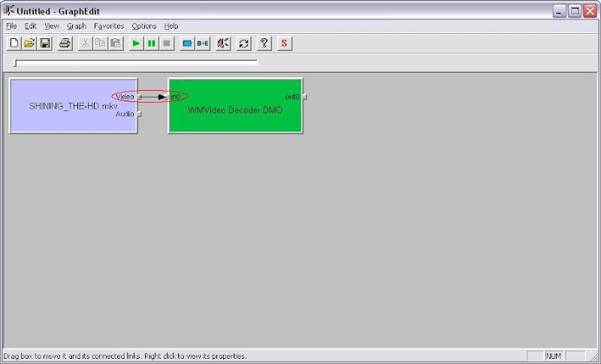
Task: Close the GraphEdit window
Action: (590, 11)
